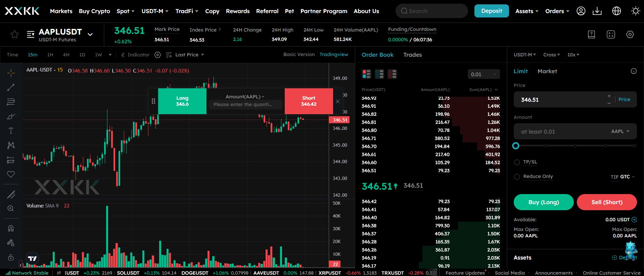This screenshot has width=644, height=276.
Task: Click the Amount input field in order panel
Action: [575, 131]
